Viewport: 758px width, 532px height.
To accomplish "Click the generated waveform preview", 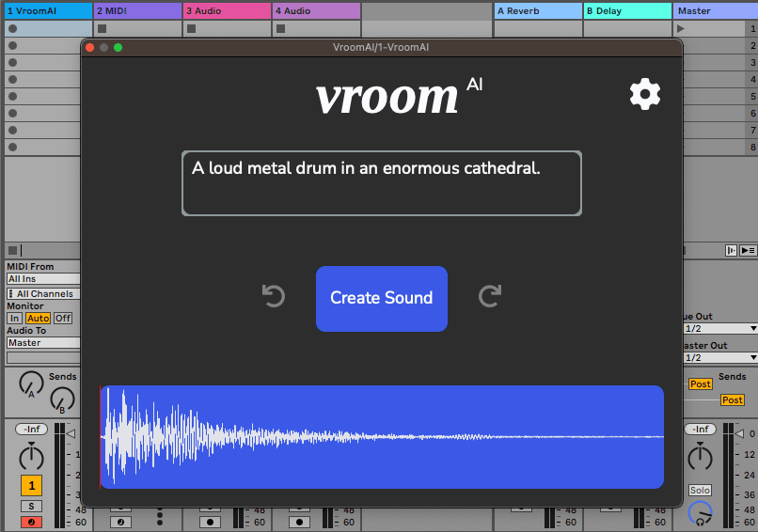I will [382, 437].
